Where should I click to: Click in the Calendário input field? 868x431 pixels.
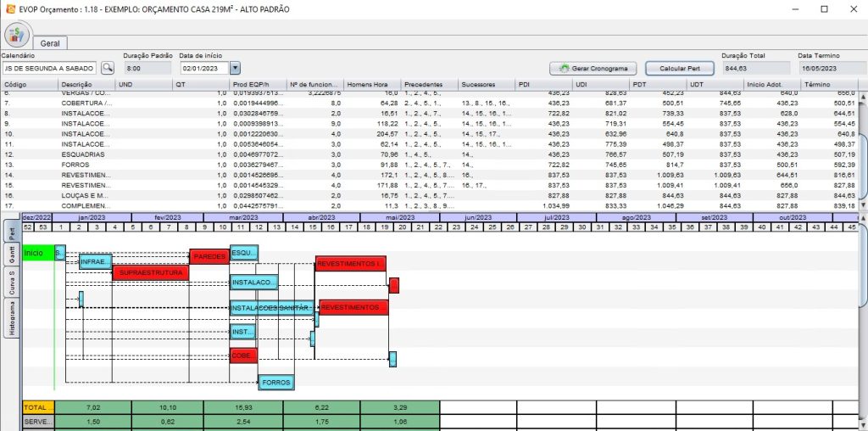coord(49,67)
